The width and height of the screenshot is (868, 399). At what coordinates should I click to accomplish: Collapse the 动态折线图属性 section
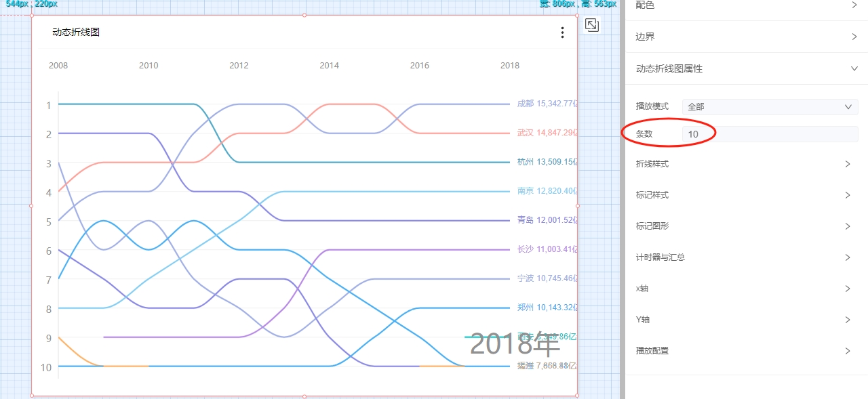(746, 68)
